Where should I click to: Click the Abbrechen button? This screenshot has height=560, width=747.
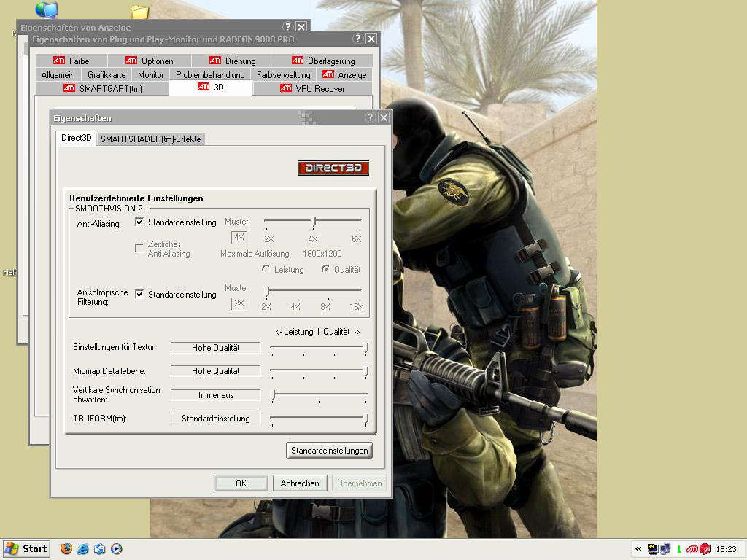point(300,483)
